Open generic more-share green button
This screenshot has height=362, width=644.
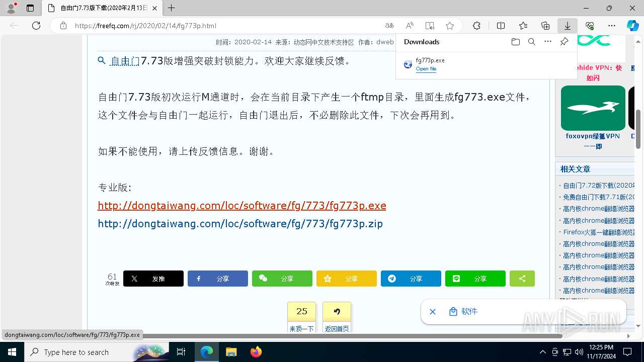(522, 279)
